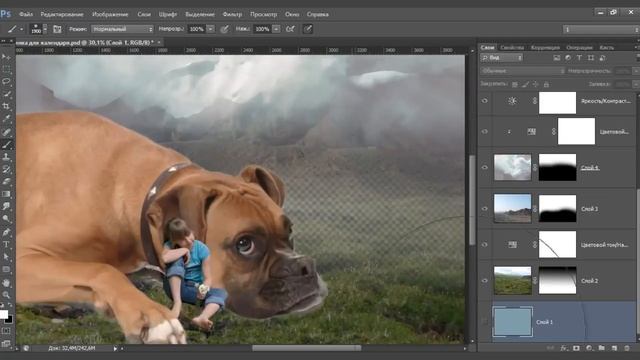This screenshot has height=360, width=640.
Task: Filter layers by pixel layers
Action: 557,58
